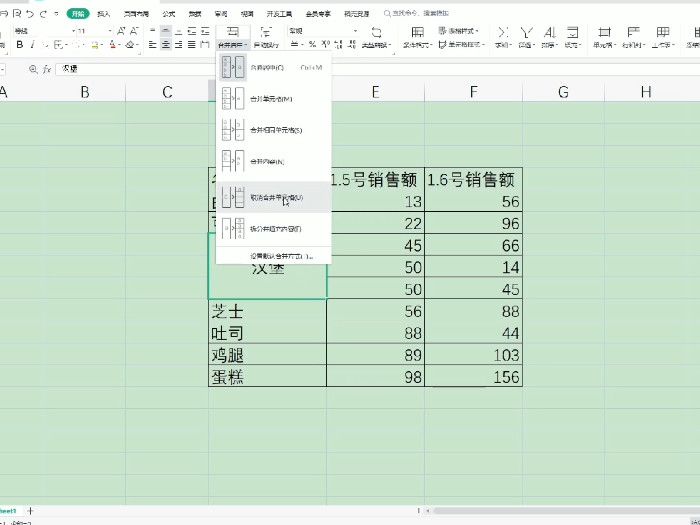Open the conditional formatting icon

(417, 32)
